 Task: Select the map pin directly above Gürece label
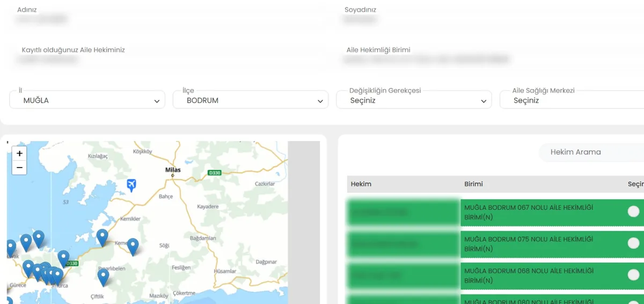point(28,269)
